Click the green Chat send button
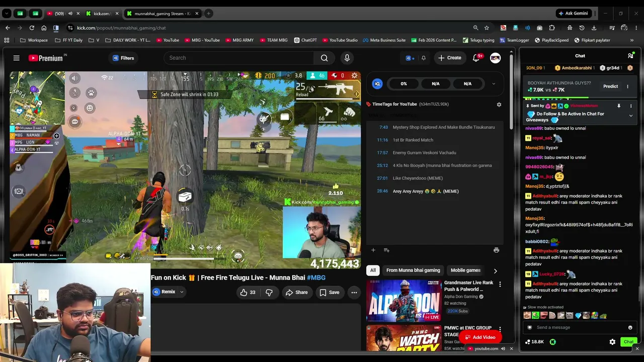The height and width of the screenshot is (362, 644). (628, 342)
